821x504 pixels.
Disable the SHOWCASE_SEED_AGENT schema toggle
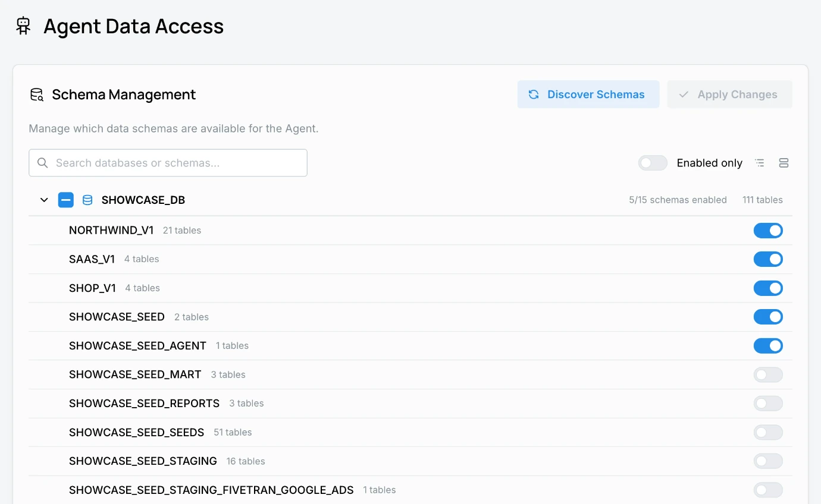pyautogui.click(x=768, y=346)
